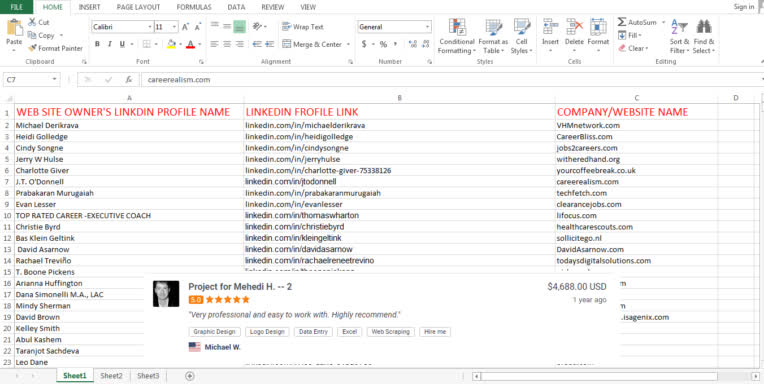Viewport: 764px width, 384px height.
Task: Increase font size with larger A icon
Action: click(x=186, y=27)
